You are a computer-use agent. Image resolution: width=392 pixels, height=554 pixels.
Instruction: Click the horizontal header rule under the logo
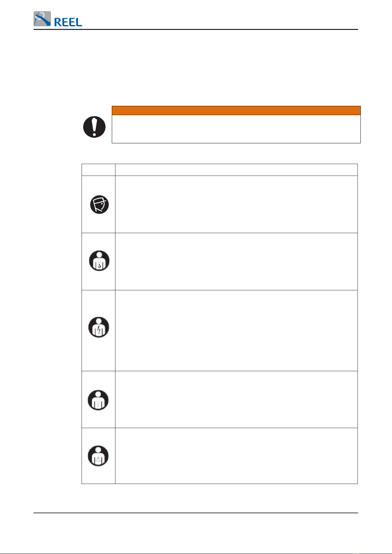click(x=196, y=29)
